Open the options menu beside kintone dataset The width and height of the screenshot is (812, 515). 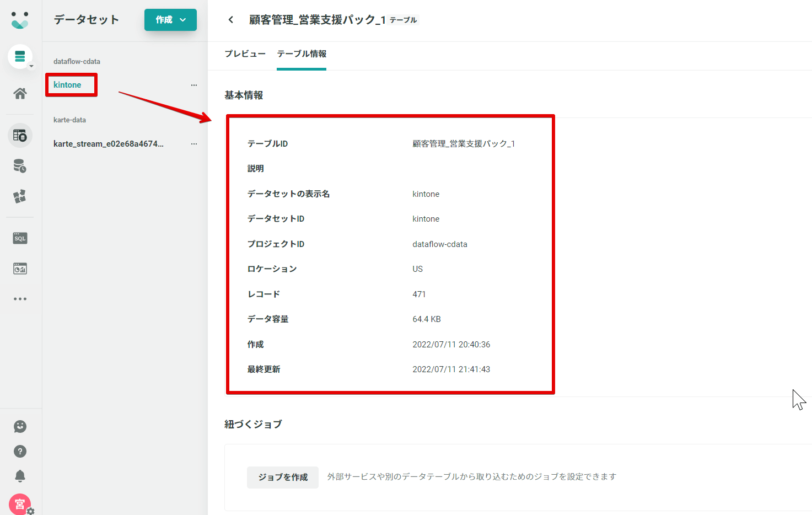coord(194,85)
